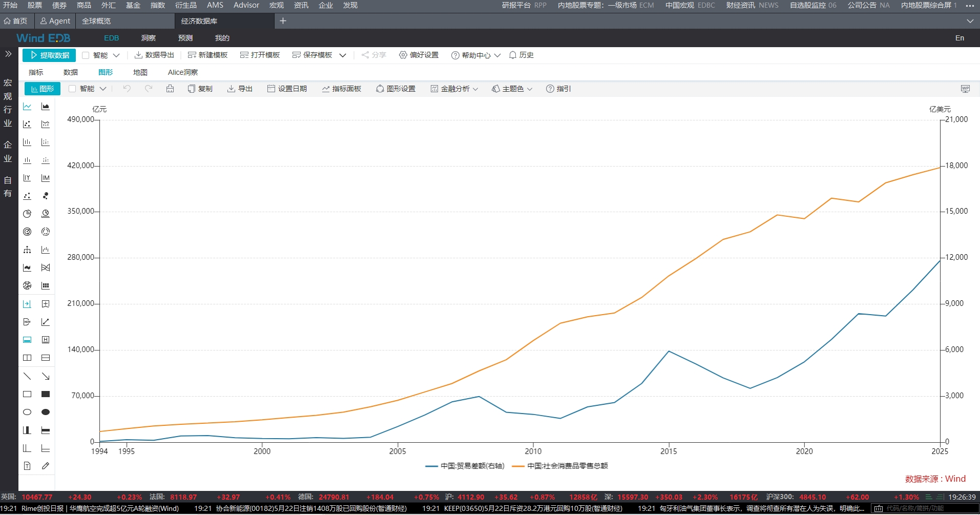Viewport: 980px width, 515px height.
Task: Open the 图形设置 button
Action: click(x=395, y=89)
